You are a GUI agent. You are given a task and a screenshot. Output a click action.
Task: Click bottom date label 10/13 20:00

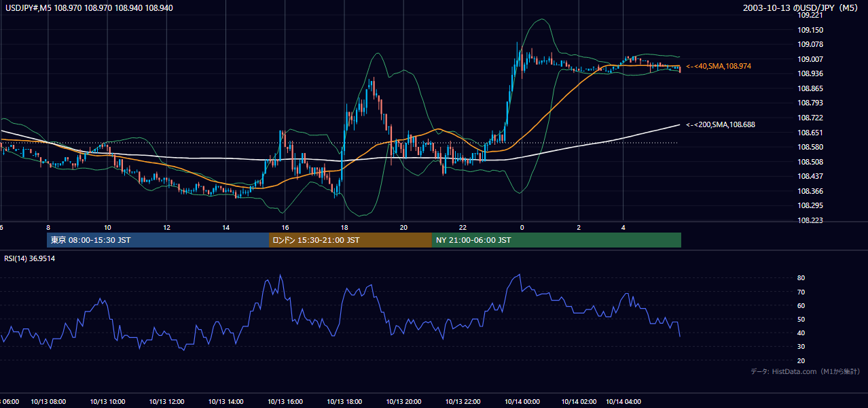pyautogui.click(x=404, y=401)
